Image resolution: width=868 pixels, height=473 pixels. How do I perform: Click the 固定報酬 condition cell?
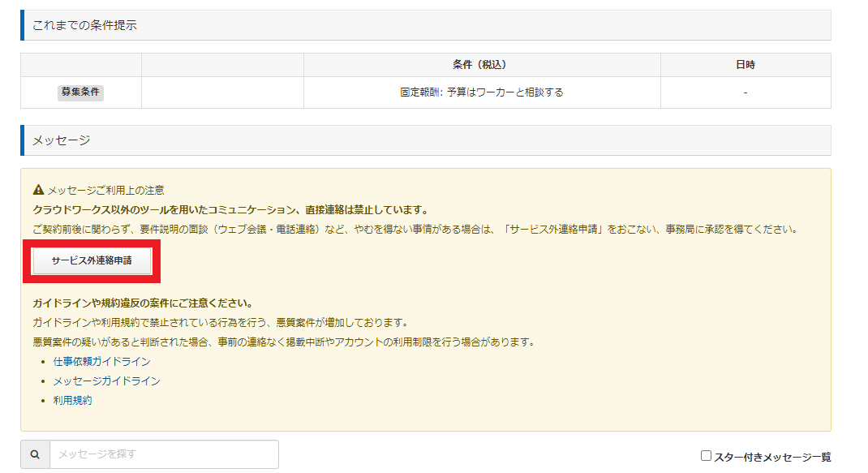click(x=481, y=92)
